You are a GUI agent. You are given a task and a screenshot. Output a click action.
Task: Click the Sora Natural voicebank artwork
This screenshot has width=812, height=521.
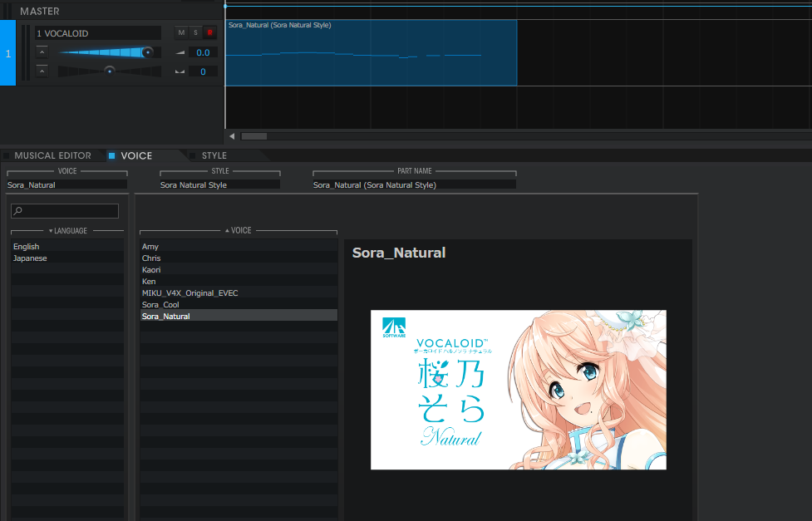click(x=519, y=390)
